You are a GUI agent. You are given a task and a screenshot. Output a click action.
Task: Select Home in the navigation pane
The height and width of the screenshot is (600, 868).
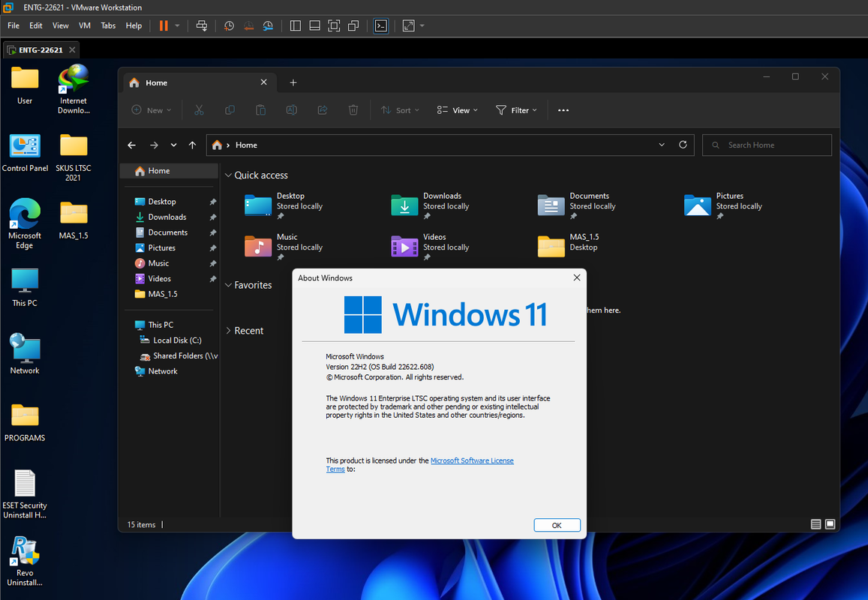170,171
